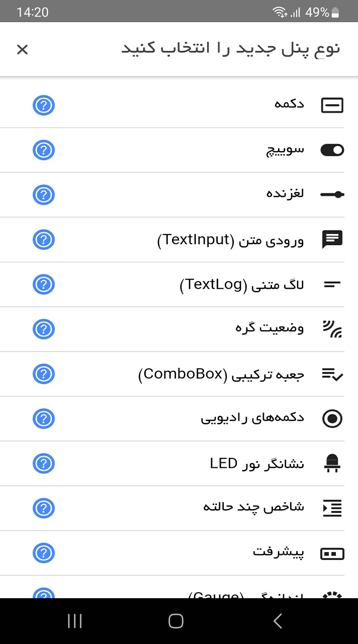The height and width of the screenshot is (644, 358).
Task: Open help for the دکمه button panel
Action: pos(44,105)
